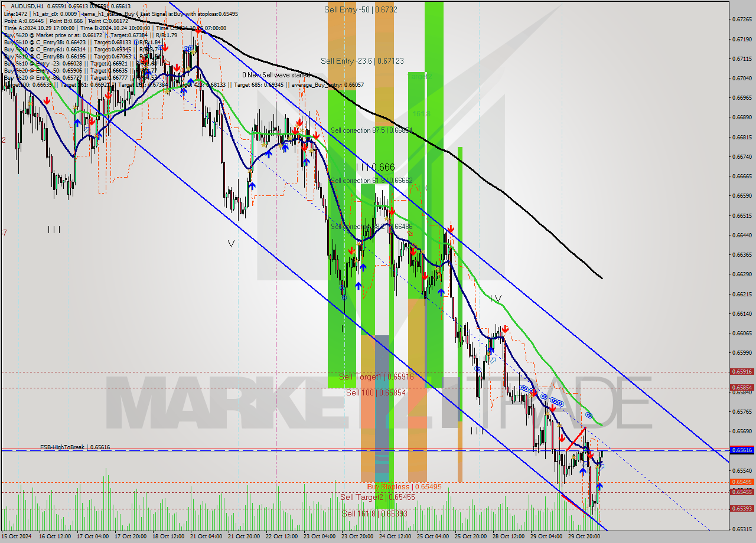Click the 'I I I 0.666' wave label
Image resolution: width=756 pixels, height=543 pixels.
[375, 168]
